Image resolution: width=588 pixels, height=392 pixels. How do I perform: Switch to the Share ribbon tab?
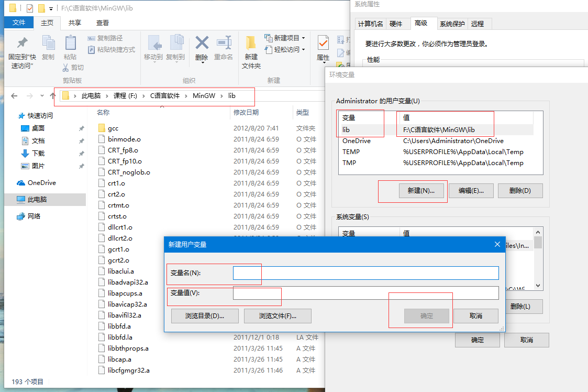click(75, 23)
